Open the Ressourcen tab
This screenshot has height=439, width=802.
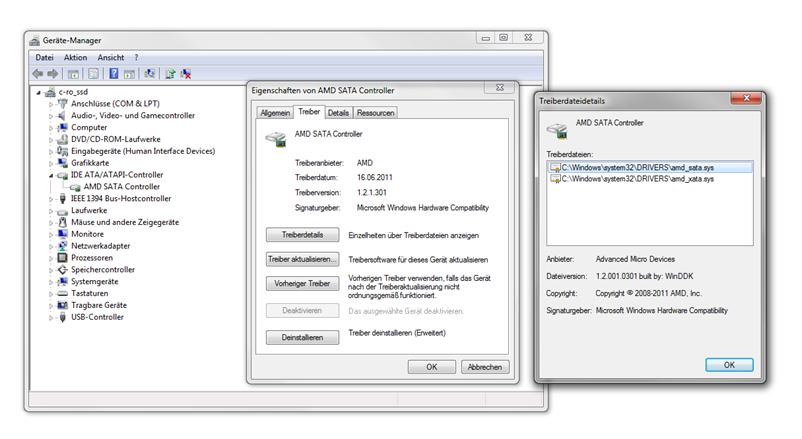pyautogui.click(x=375, y=113)
